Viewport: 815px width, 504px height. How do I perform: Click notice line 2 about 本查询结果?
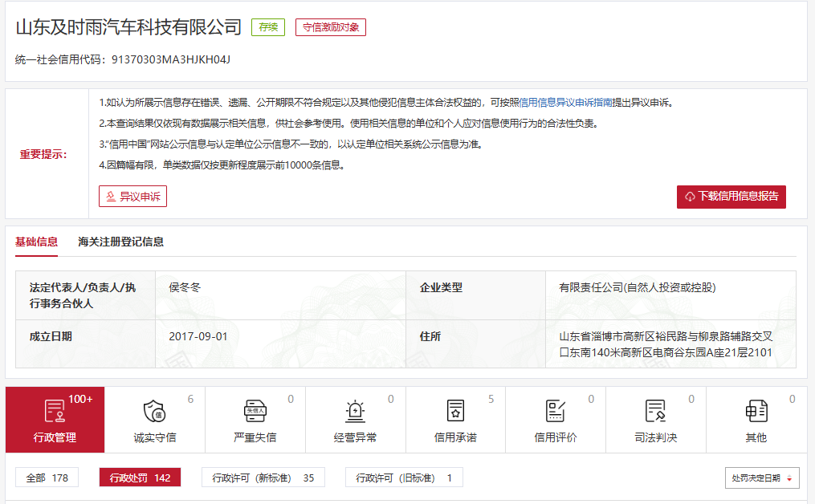click(349, 123)
